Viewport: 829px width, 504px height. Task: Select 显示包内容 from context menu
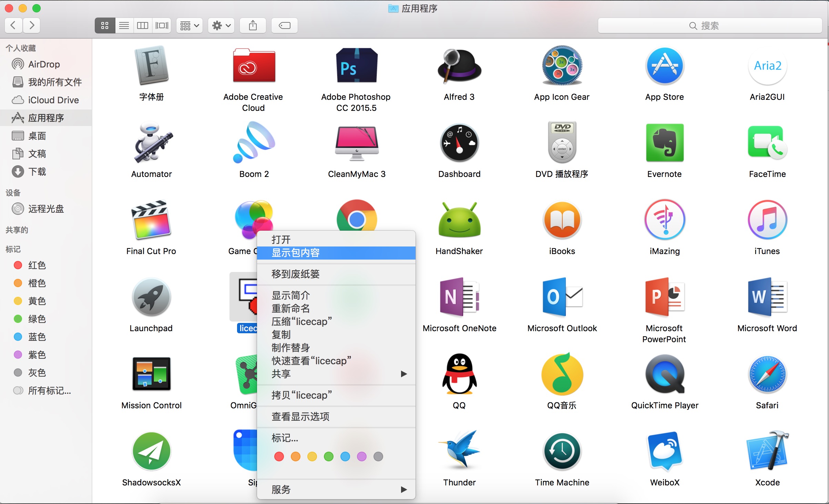pos(335,252)
